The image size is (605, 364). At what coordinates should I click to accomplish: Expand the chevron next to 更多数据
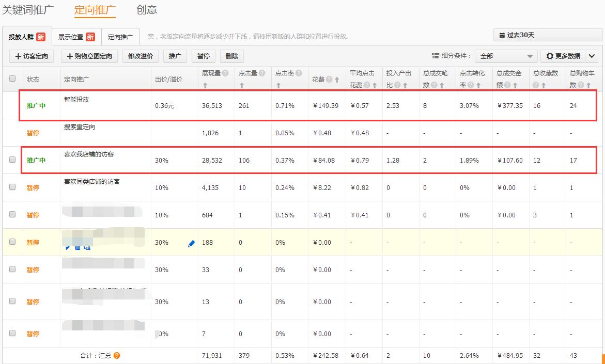point(592,56)
